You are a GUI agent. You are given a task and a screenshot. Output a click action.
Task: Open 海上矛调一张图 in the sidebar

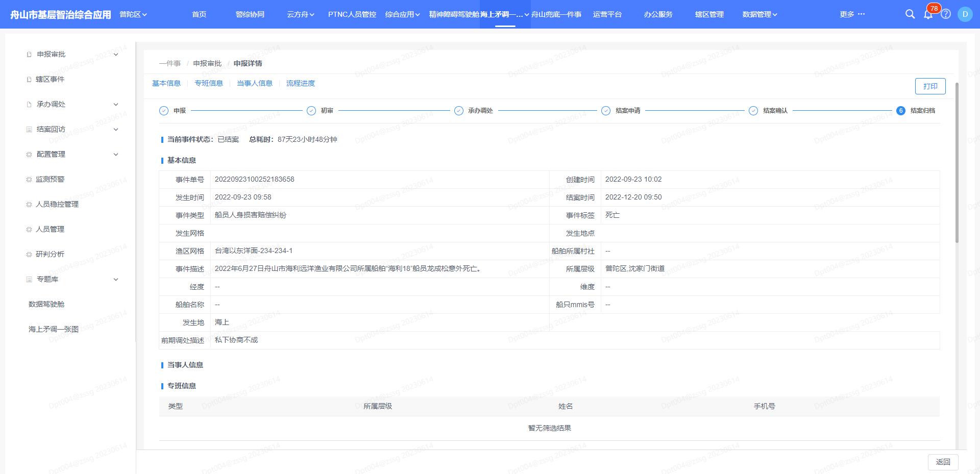point(54,329)
